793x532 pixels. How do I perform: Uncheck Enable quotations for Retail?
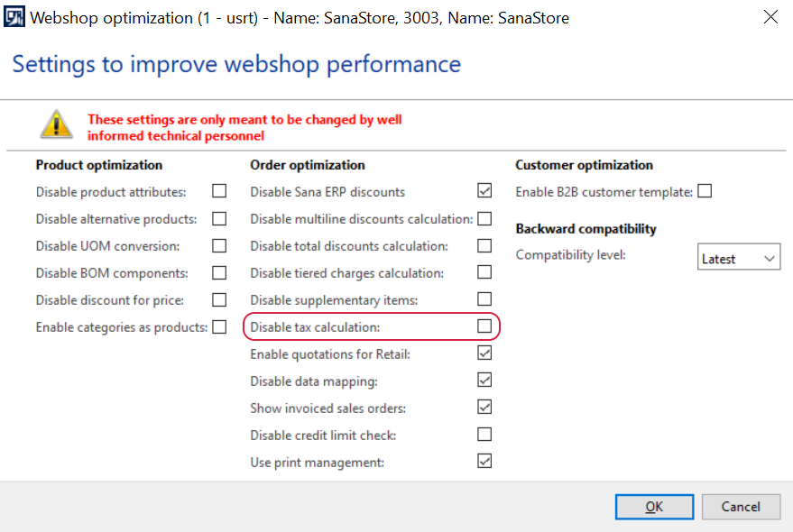(x=484, y=353)
